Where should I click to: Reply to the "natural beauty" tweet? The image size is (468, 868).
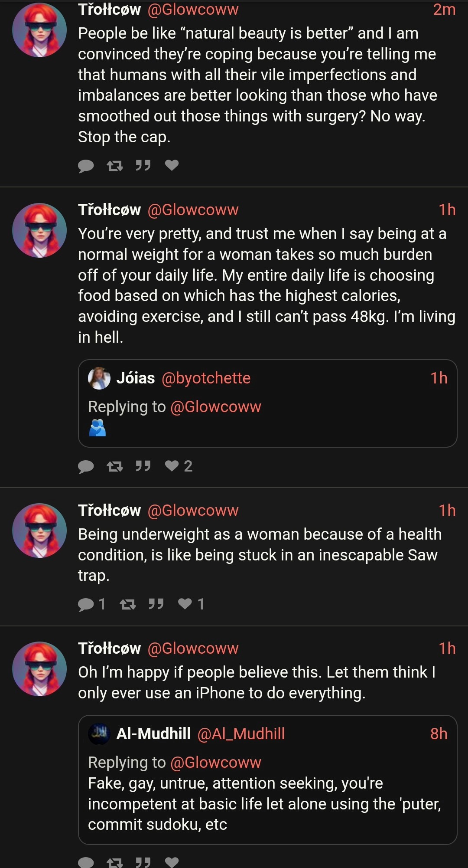click(x=86, y=166)
